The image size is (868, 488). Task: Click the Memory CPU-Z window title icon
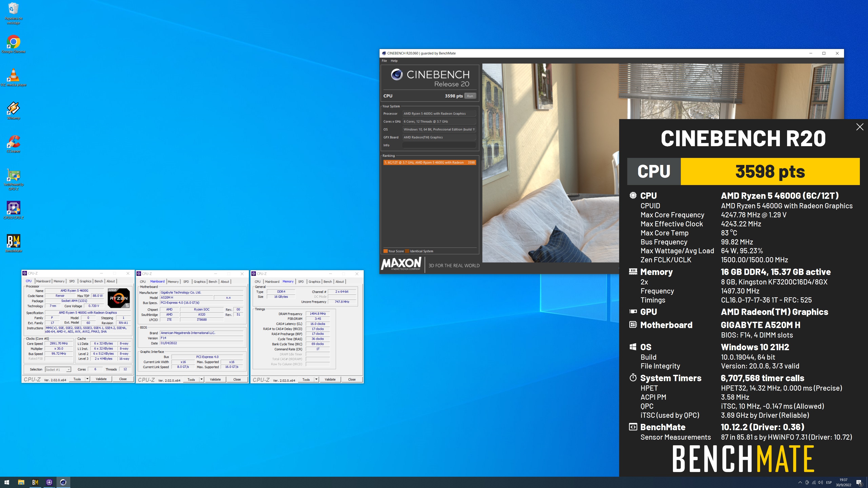pyautogui.click(x=254, y=274)
